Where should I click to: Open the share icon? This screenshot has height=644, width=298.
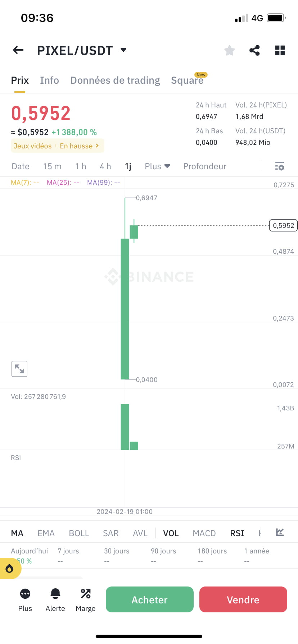coord(255,50)
